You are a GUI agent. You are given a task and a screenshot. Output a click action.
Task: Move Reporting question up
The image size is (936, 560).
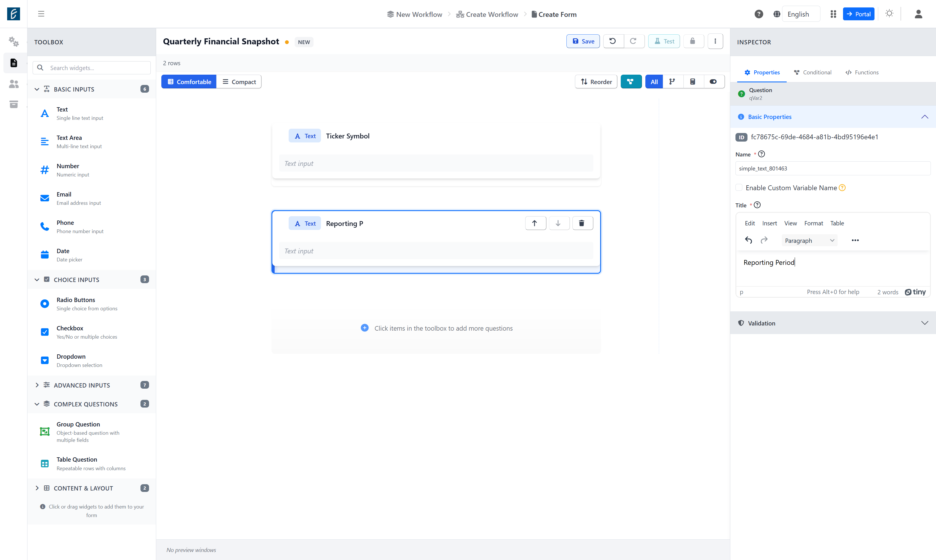(x=535, y=223)
